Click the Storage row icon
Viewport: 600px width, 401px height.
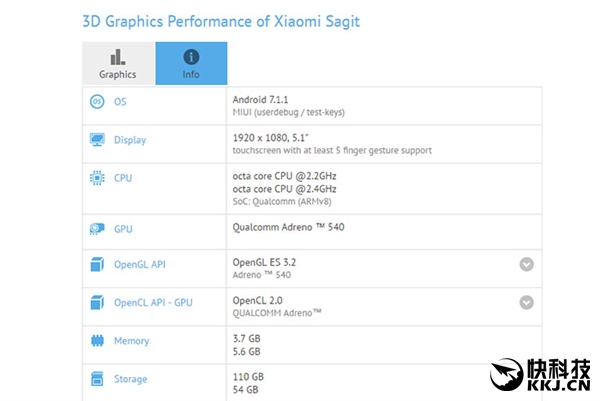[97, 379]
